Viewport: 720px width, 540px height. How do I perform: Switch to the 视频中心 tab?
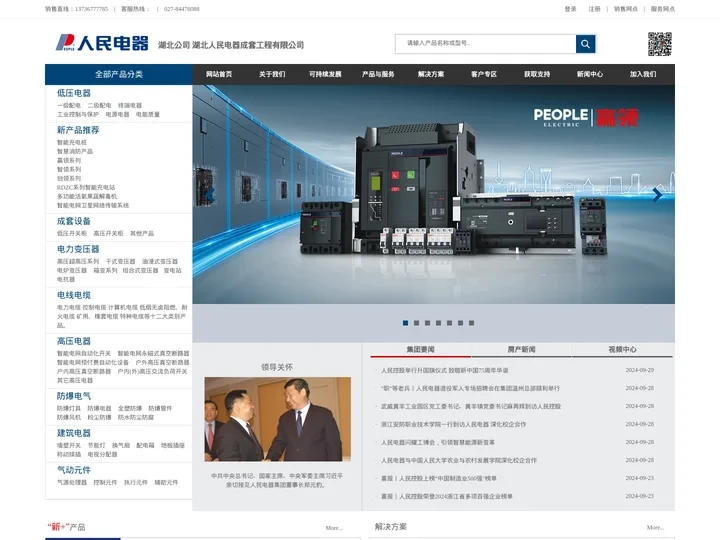point(622,349)
